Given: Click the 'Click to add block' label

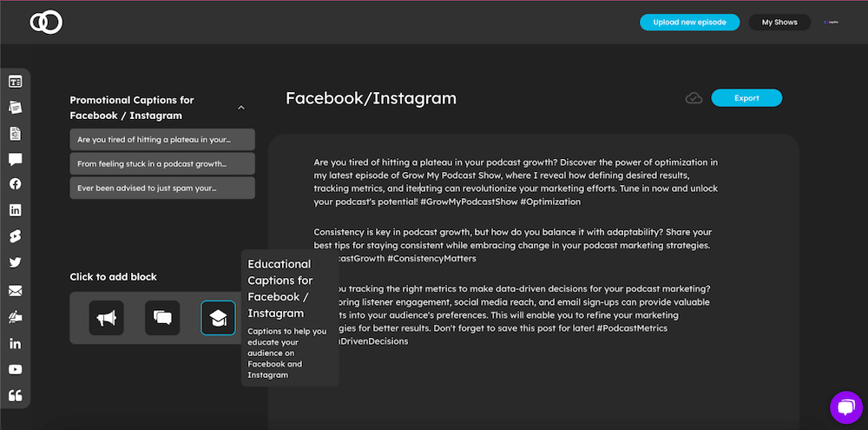Looking at the screenshot, I should point(113,276).
